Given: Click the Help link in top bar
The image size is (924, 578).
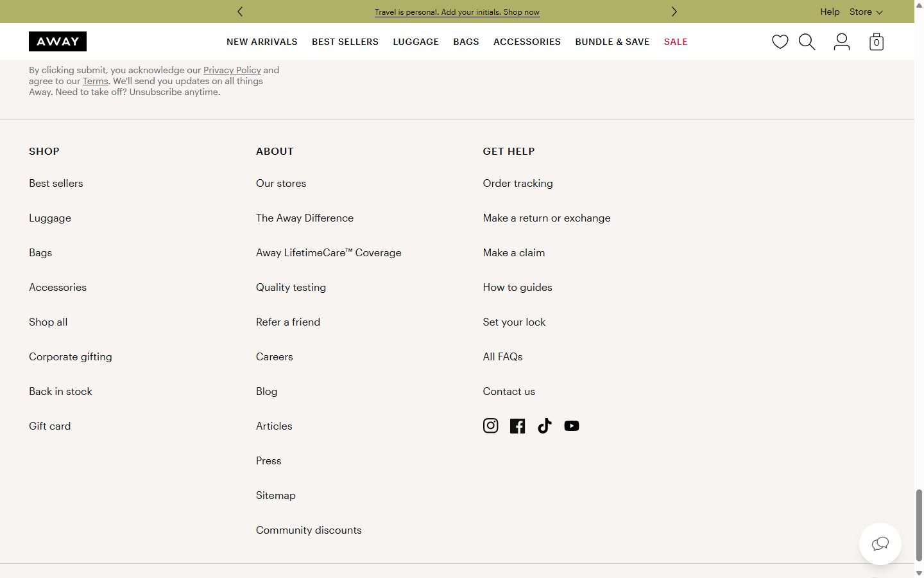Looking at the screenshot, I should pos(830,12).
